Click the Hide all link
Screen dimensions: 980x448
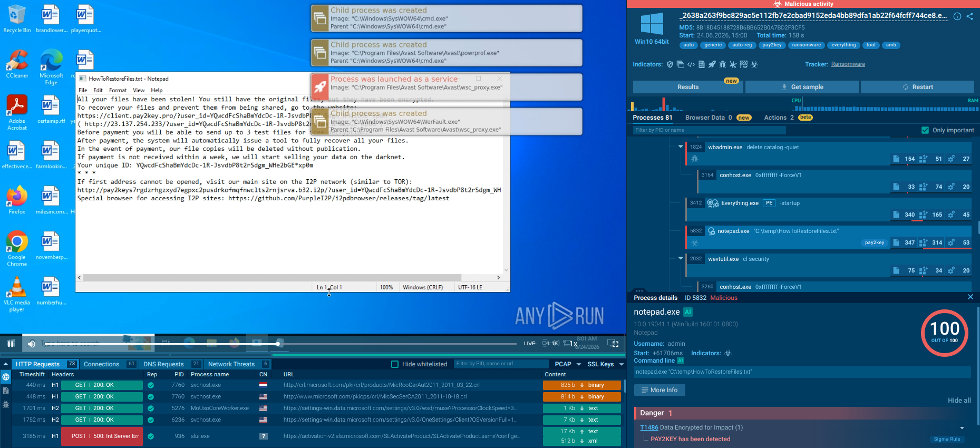point(959,401)
